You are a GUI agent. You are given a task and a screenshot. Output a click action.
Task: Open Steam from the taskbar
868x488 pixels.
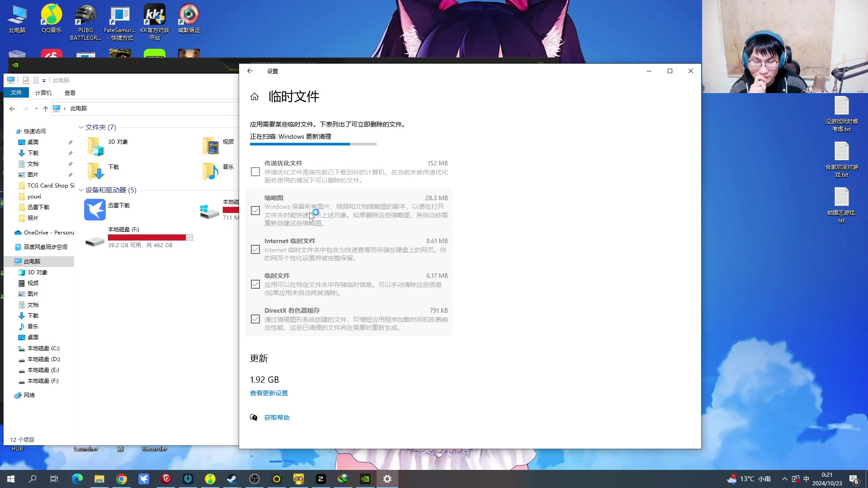pos(232,479)
